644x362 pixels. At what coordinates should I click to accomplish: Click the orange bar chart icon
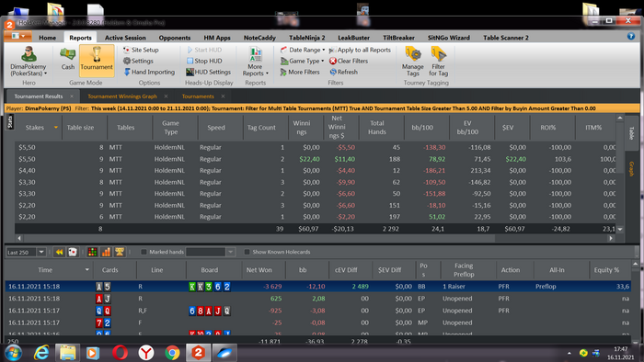(106, 252)
